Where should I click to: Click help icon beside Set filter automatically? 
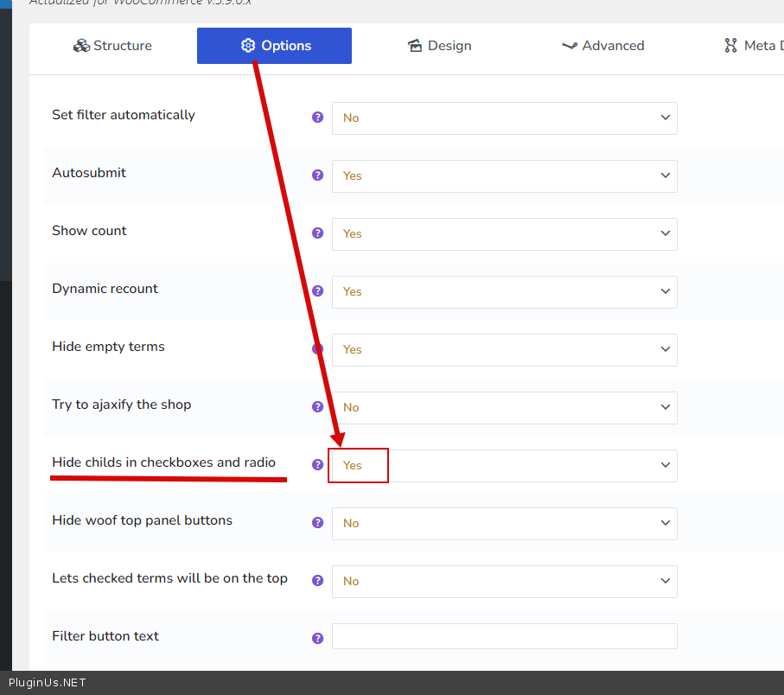[317, 118]
